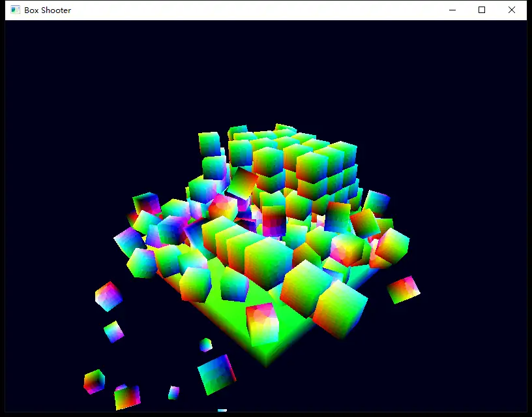Shoot the isolated cube floating right of platform

404,289
